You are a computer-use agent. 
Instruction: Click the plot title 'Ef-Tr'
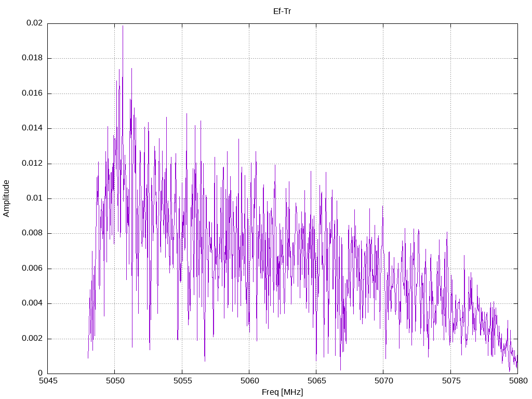click(x=282, y=11)
